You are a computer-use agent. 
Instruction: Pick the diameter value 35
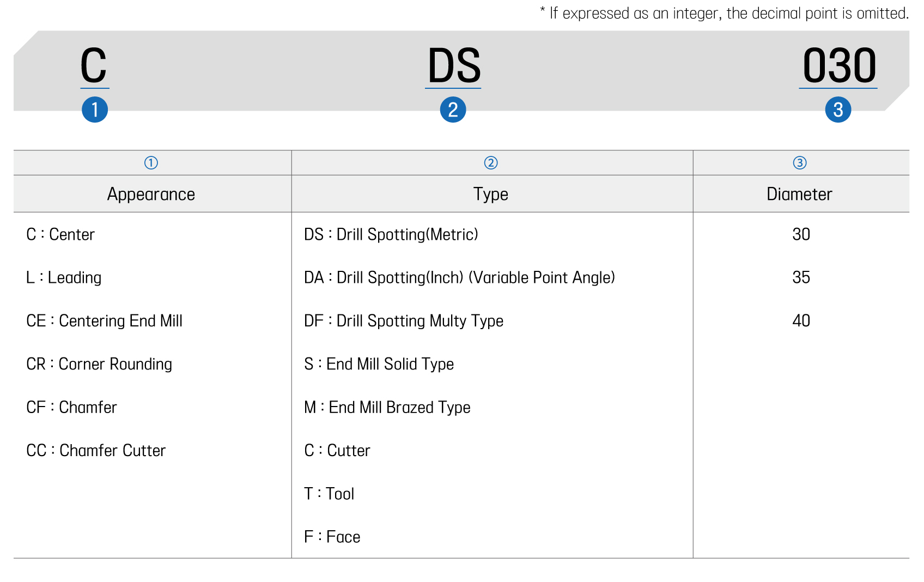801,277
